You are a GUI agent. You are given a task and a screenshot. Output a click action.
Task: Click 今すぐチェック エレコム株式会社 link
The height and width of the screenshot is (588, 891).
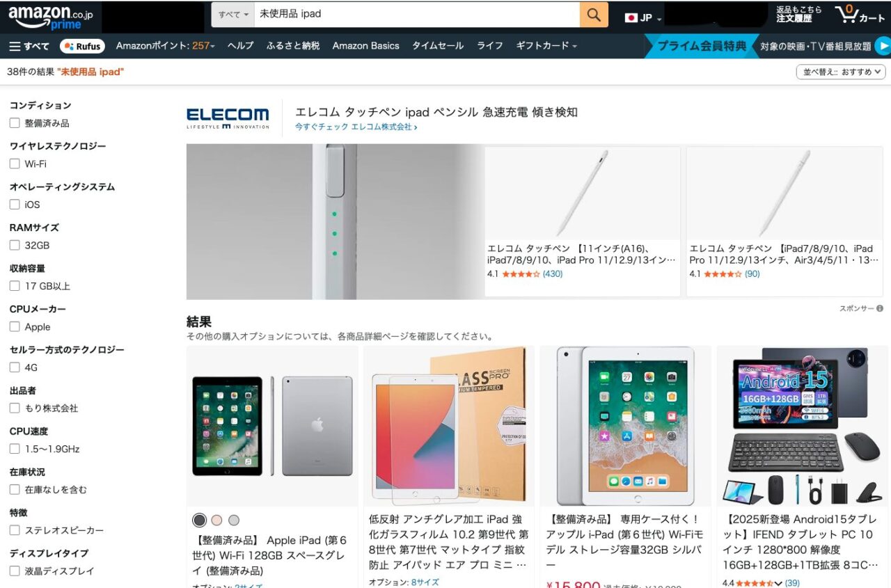[x=356, y=127]
